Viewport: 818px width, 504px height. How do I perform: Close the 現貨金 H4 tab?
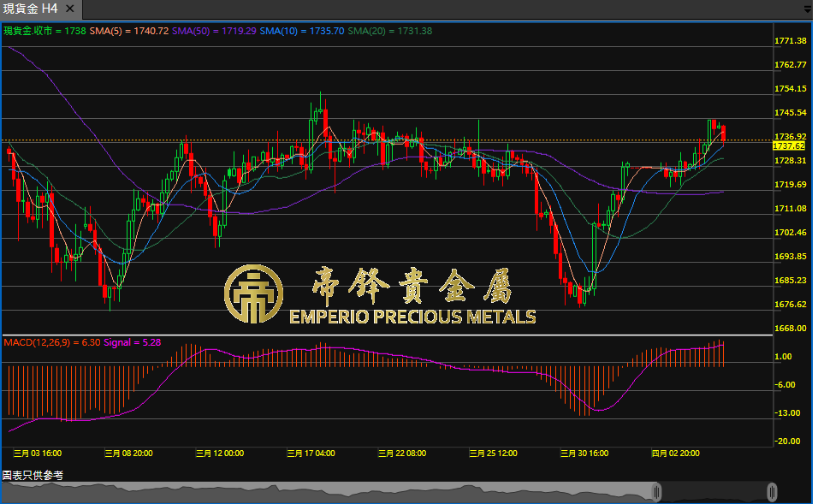click(70, 9)
